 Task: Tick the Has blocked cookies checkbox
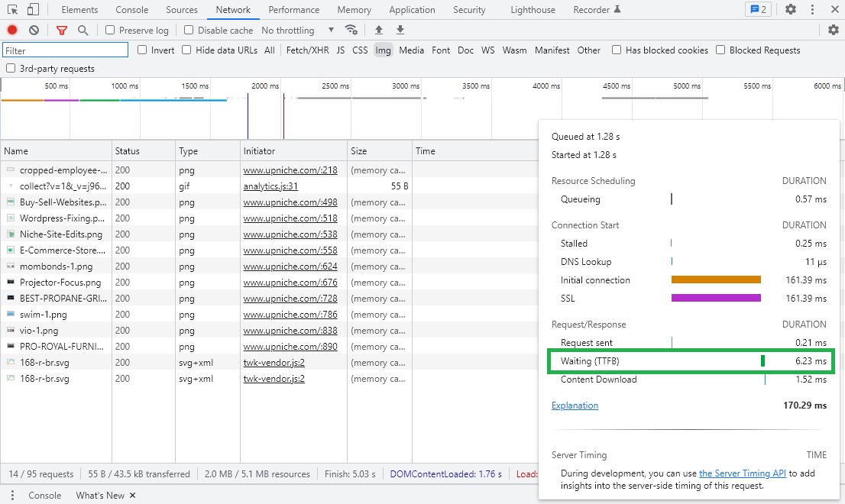pos(617,50)
